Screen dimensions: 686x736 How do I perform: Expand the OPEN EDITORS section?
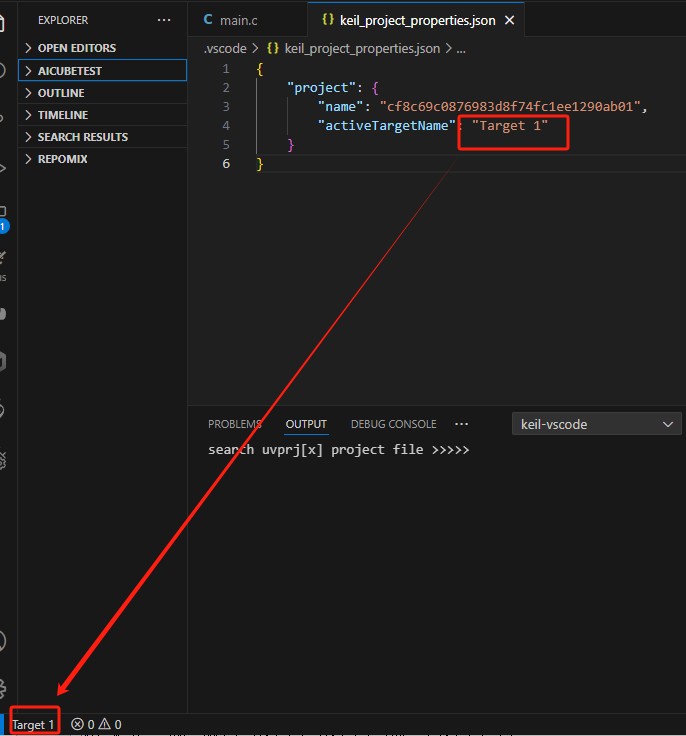point(102,48)
